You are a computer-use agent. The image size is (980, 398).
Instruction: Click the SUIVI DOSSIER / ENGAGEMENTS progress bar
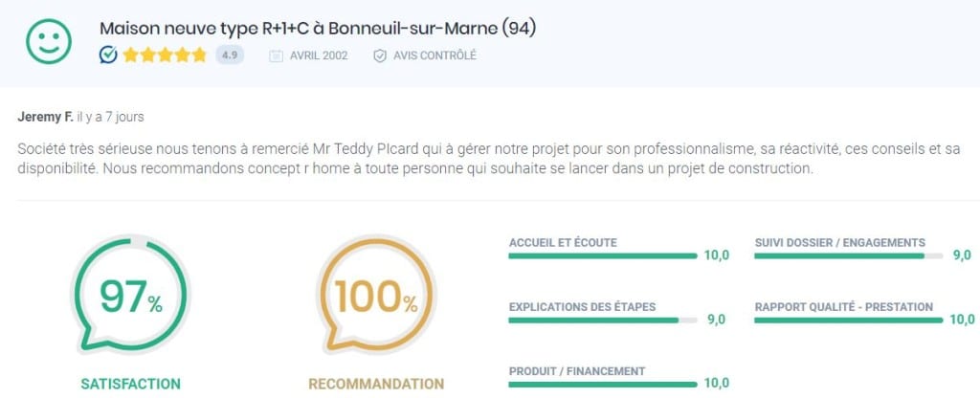(849, 255)
